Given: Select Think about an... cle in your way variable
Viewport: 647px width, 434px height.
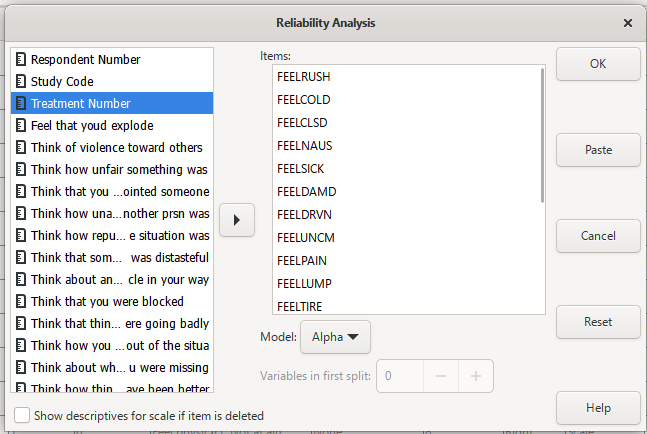Looking at the screenshot, I should point(112,279).
